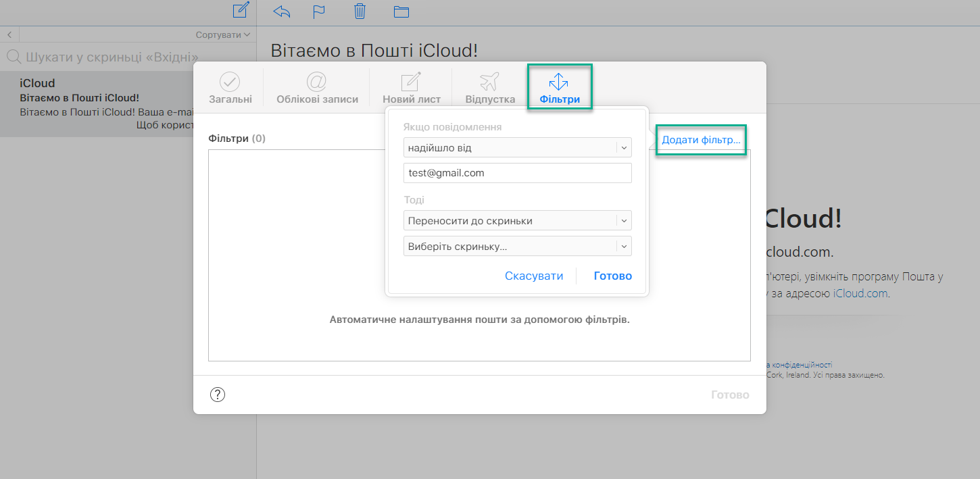Click the Додати фільтр link
Screen dimensions: 980x479
coord(701,140)
